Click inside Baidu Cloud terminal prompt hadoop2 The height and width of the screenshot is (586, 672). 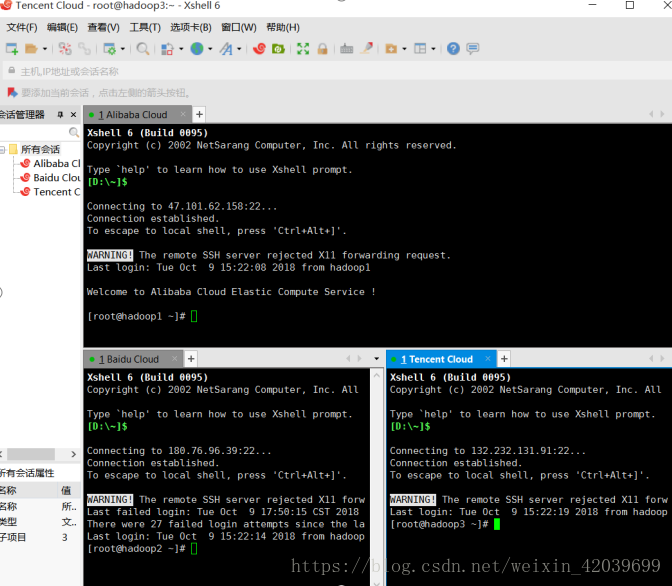pos(142,549)
